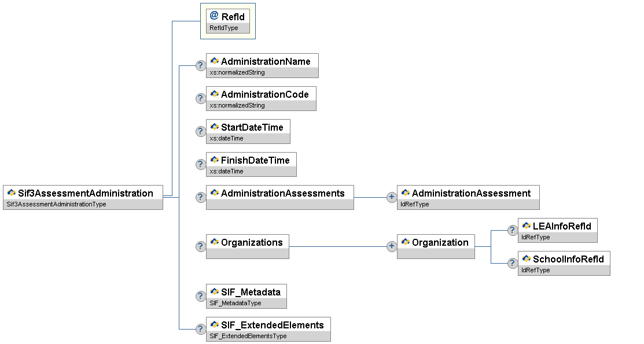Click the @ attribute icon on RefId
The width and height of the screenshot is (644, 344).
(214, 16)
